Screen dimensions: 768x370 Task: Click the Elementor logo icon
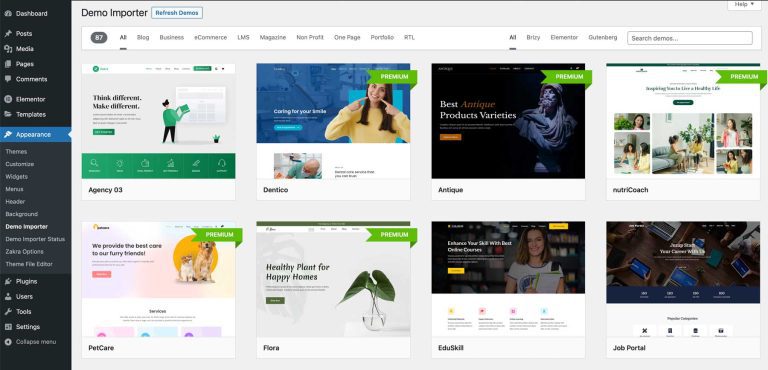[8, 99]
